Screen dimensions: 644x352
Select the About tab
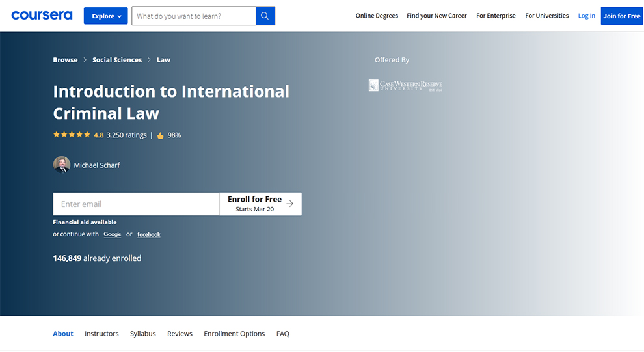tap(63, 334)
